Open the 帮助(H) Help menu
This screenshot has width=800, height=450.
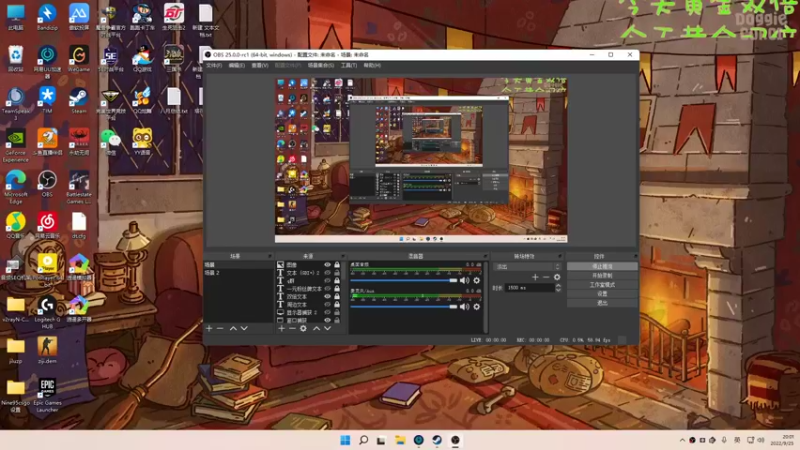click(x=372, y=65)
